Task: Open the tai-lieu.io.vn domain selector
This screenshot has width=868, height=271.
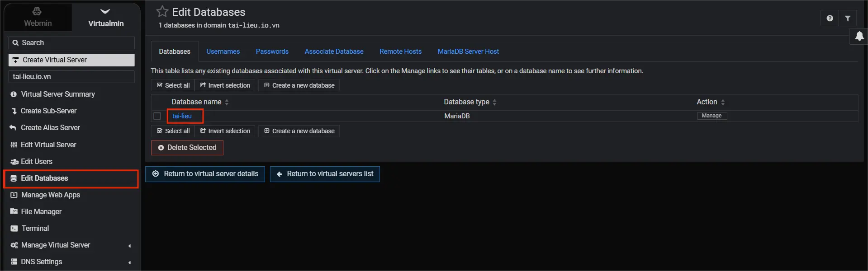Action: click(71, 77)
